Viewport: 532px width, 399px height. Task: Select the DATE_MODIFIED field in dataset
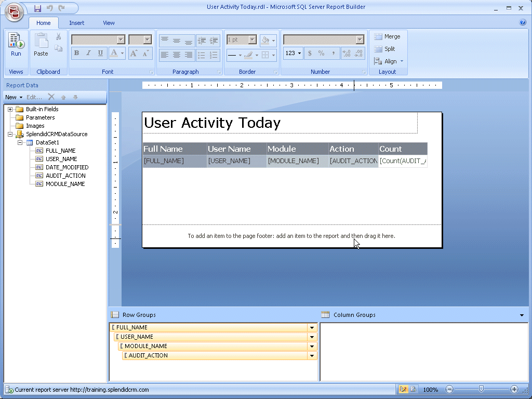[x=67, y=167]
